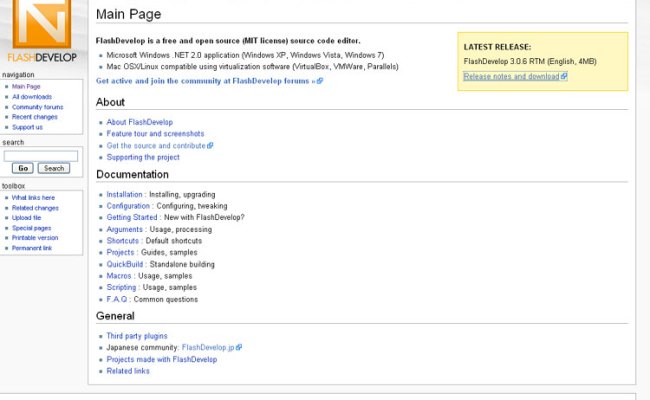Screen dimensions: 650x400
Task: Click FlashDevelop 3.0.6 RTM release text
Action: (530, 62)
